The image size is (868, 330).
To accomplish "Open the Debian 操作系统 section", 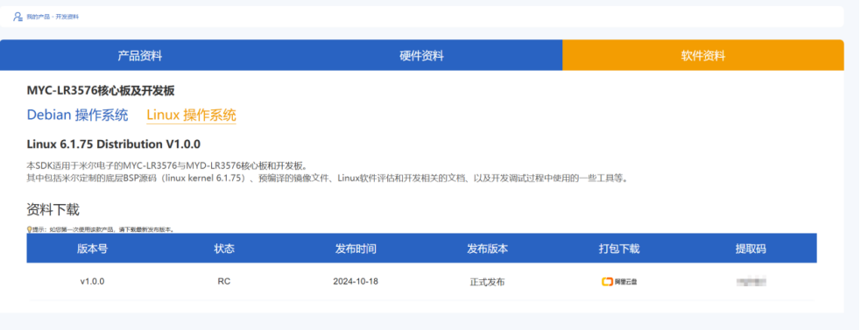I will click(x=77, y=115).
